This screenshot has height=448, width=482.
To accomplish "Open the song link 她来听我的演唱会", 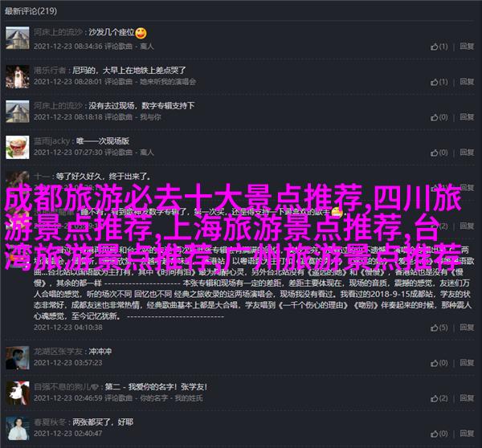I will (168, 82).
